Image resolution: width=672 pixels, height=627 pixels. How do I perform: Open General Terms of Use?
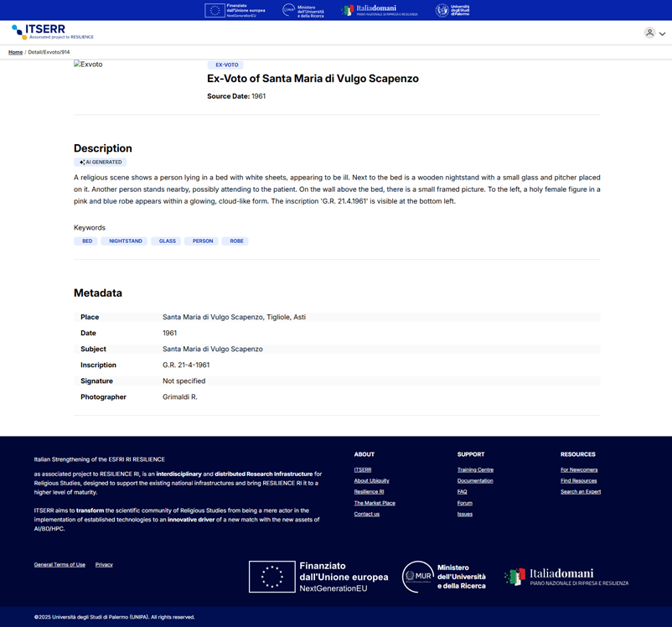coord(59,565)
